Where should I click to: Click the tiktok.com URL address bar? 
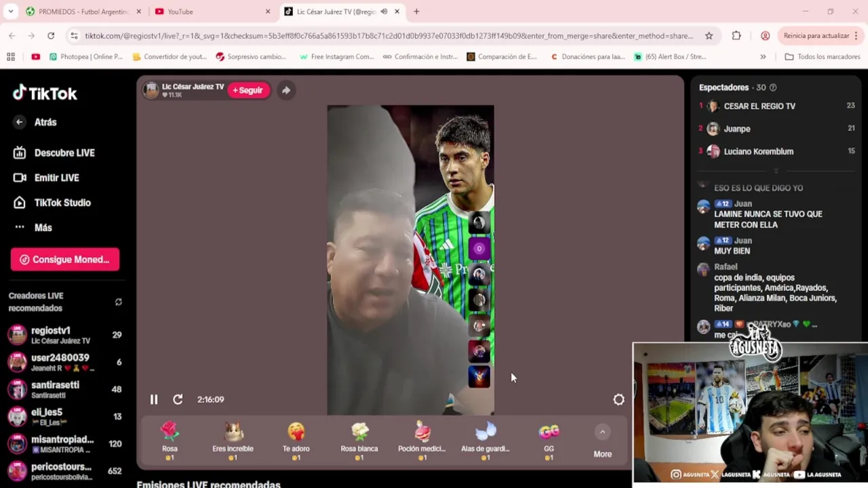pos(389,36)
